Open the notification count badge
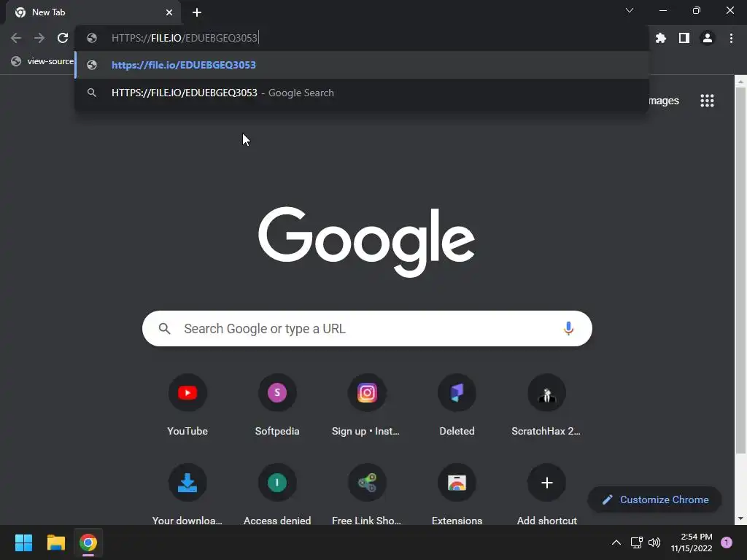The image size is (747, 560). pos(727,542)
